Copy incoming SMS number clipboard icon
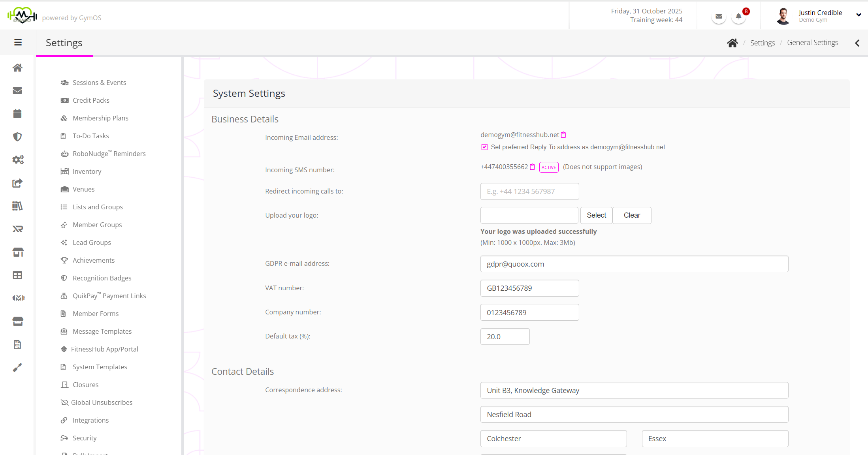 click(x=532, y=167)
